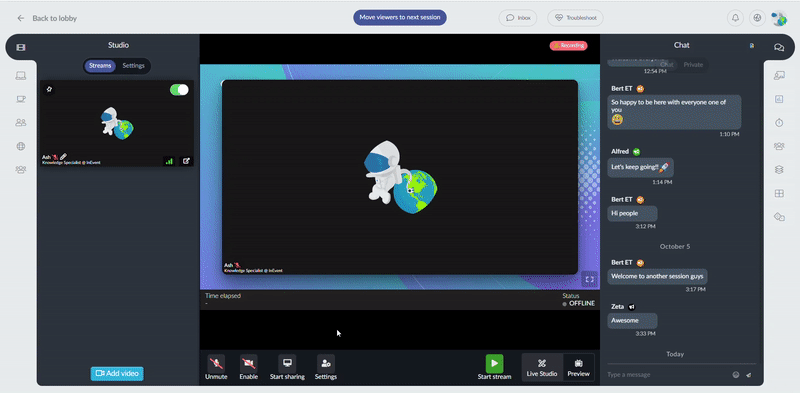Open device Settings in the bottom toolbar
800x393 pixels.
(326, 367)
